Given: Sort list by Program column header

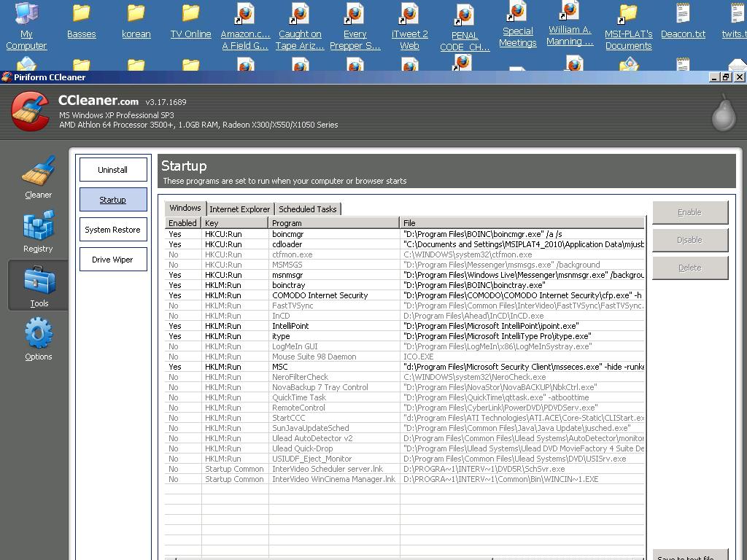Looking at the screenshot, I should 334,223.
